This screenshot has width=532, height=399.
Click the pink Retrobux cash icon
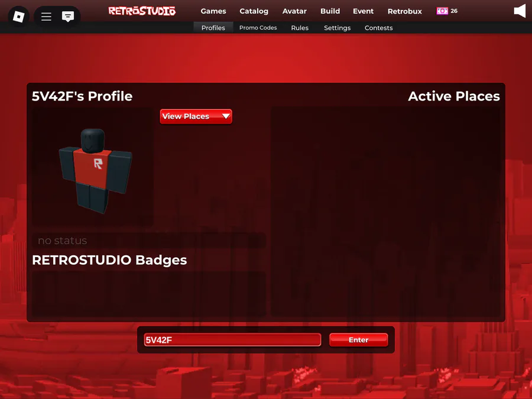pyautogui.click(x=442, y=11)
